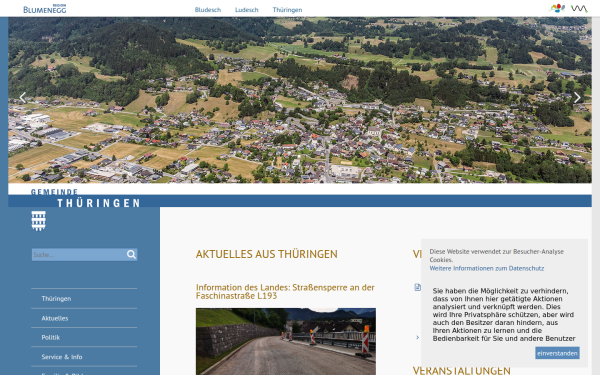Open the road closure photo thumbnail
Screen dimensions: 600x375
tap(286, 341)
